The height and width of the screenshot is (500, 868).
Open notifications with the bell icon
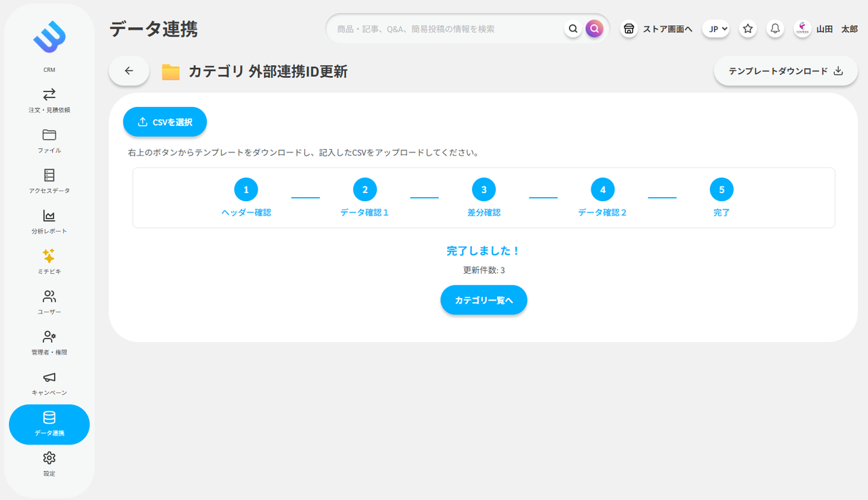tap(773, 28)
